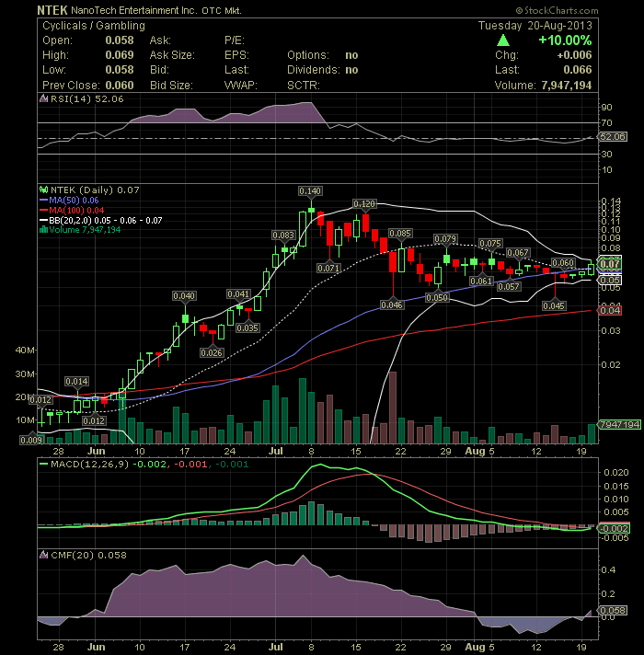Screen dimensions: 644x655
Task: Click the Cyclicals / Gambling sector label
Action: 94,26
